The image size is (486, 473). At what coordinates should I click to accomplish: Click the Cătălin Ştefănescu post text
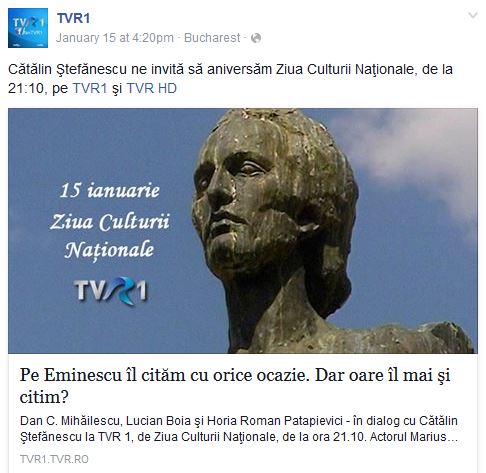pos(230,79)
